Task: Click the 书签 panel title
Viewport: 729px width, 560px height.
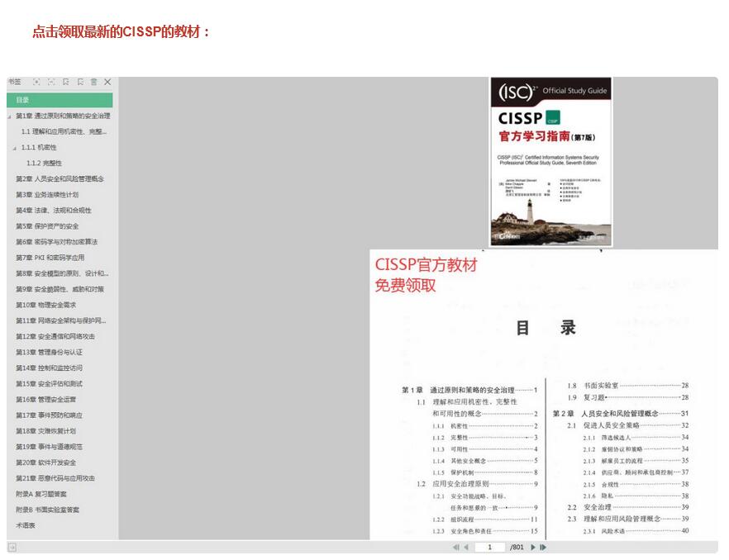Action: click(14, 82)
